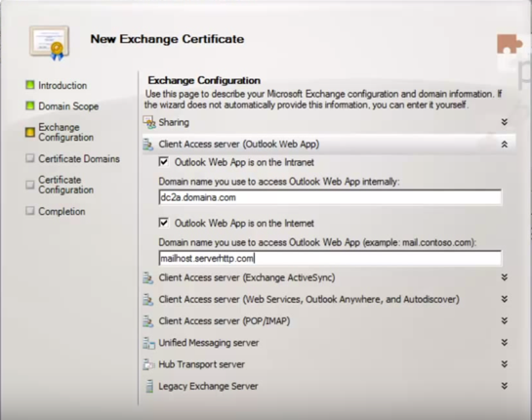
Task: Uncheck Outlook Web App is on the Internet
Action: [164, 223]
